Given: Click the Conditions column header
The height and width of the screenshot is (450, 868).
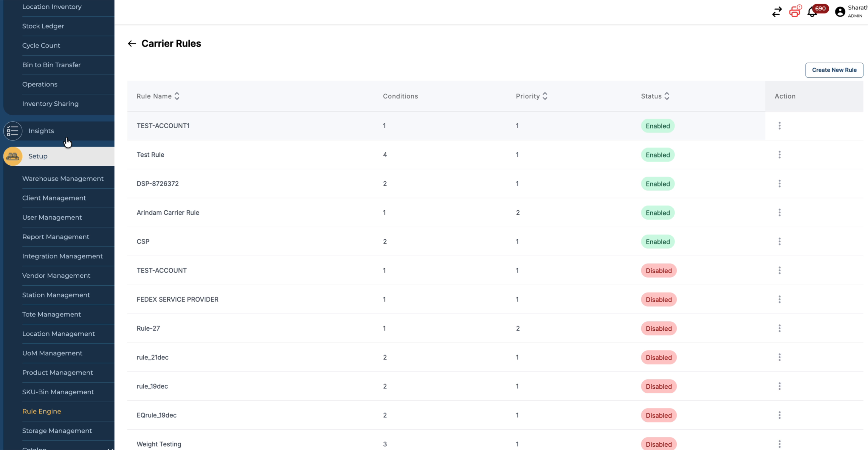Looking at the screenshot, I should 400,96.
